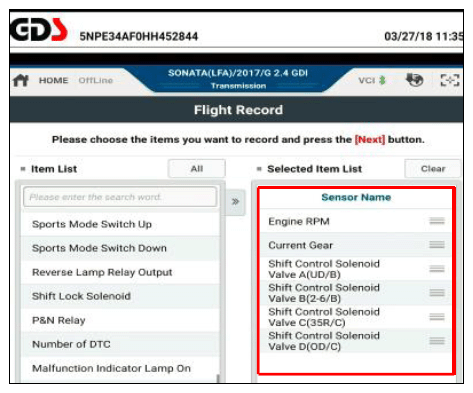
Task: Grab the reorder handle for Current Gear
Action: (x=437, y=245)
